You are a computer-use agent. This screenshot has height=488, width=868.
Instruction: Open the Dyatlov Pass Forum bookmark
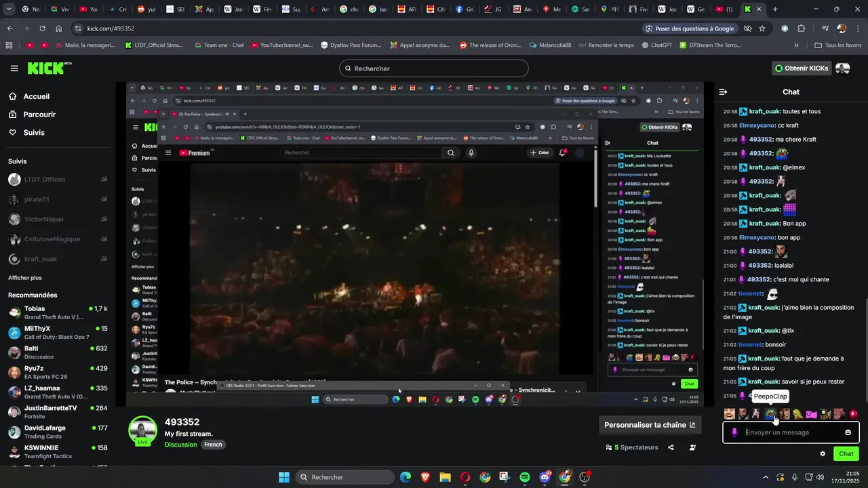pyautogui.click(x=351, y=45)
